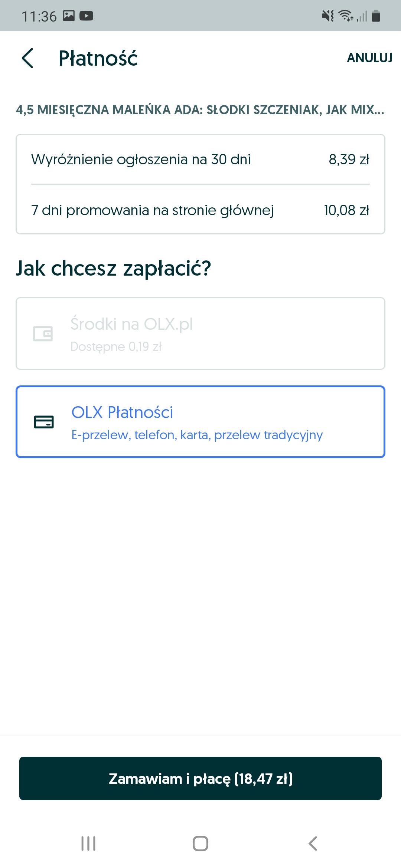Tap the Android back navigation chevron
The width and height of the screenshot is (401, 868).
pos(313,843)
